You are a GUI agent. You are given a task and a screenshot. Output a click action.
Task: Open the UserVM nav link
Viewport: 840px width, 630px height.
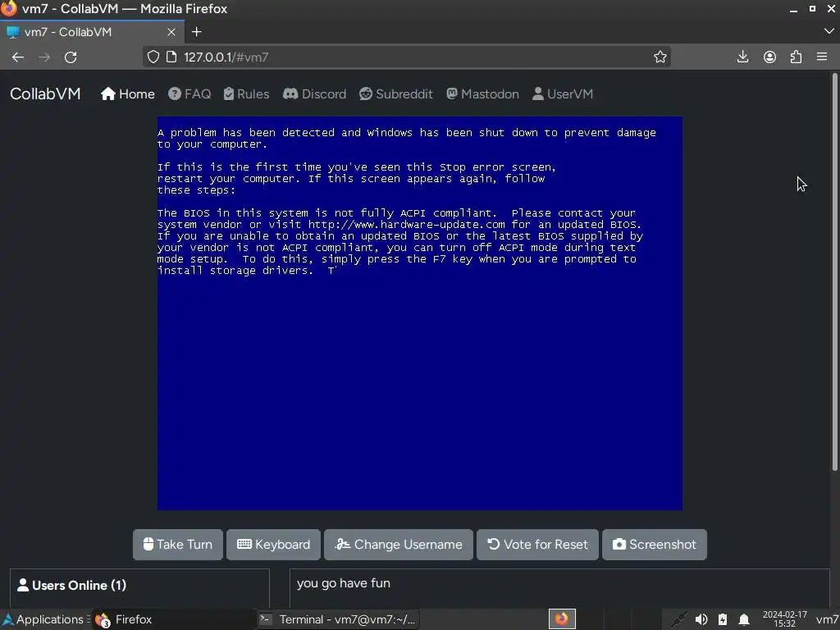563,94
